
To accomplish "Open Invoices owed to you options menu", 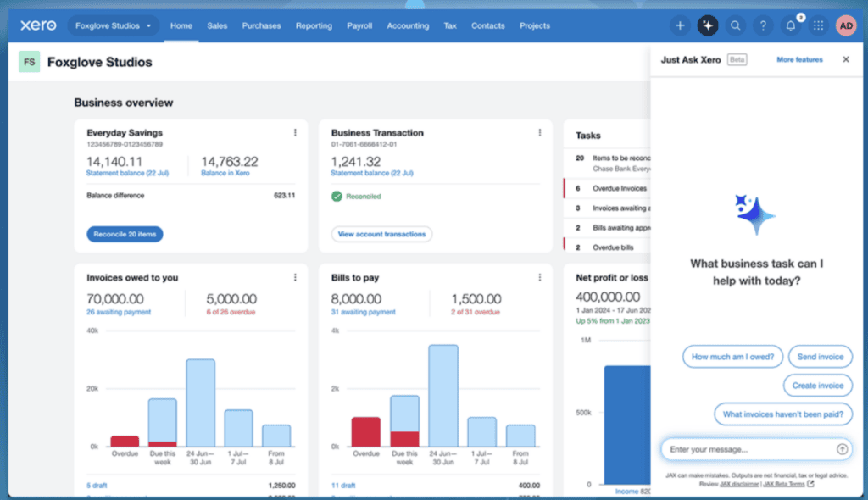I will (x=294, y=277).
